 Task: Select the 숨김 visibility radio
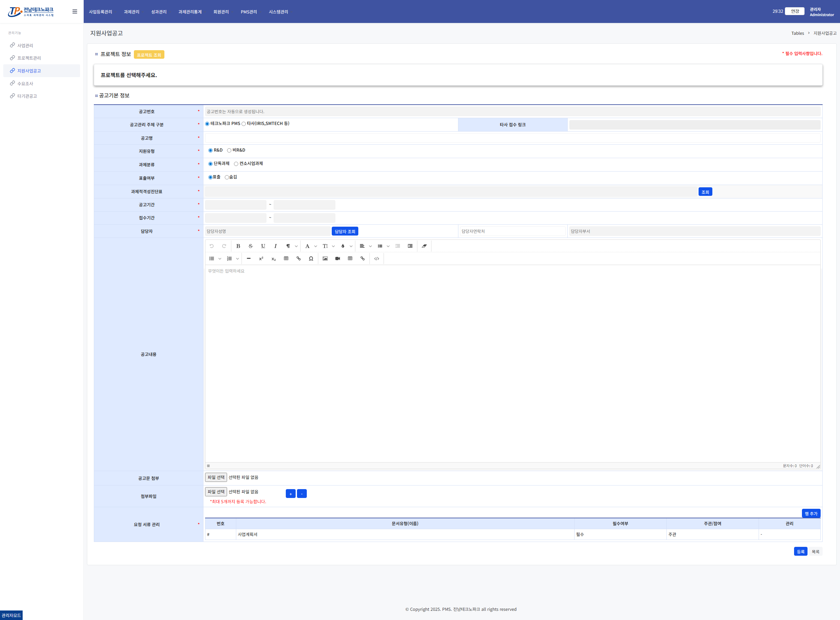tap(227, 177)
